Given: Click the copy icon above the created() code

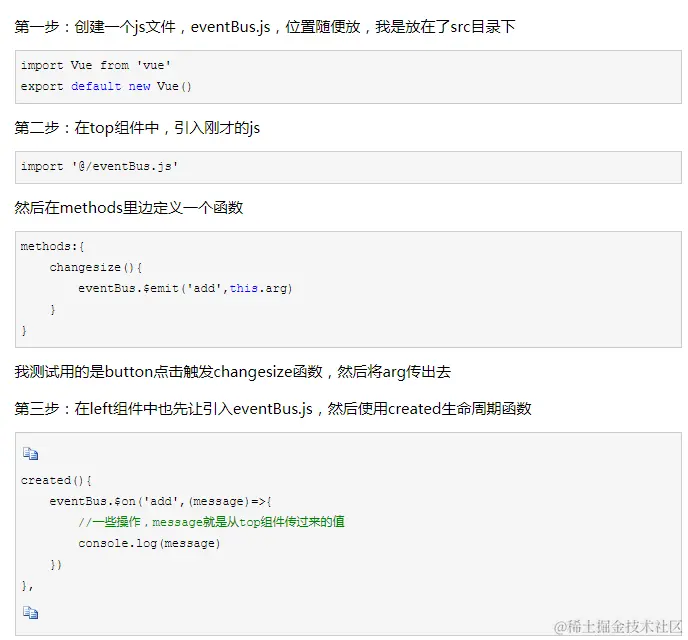Looking at the screenshot, I should 30,454.
